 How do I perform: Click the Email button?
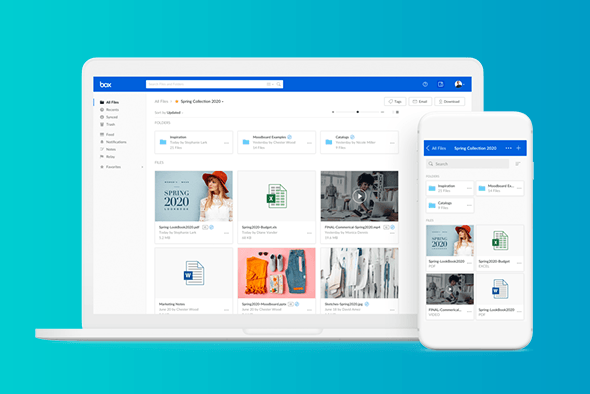click(x=420, y=102)
